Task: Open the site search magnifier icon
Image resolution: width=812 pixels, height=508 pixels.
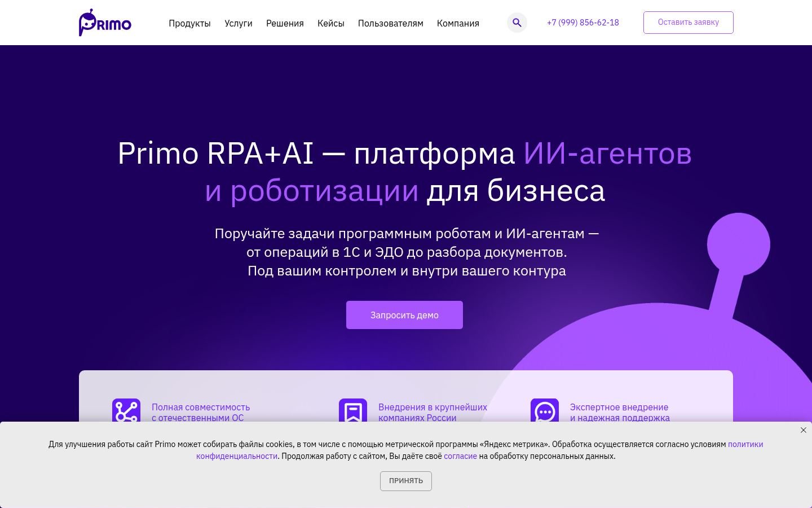Action: (x=517, y=23)
